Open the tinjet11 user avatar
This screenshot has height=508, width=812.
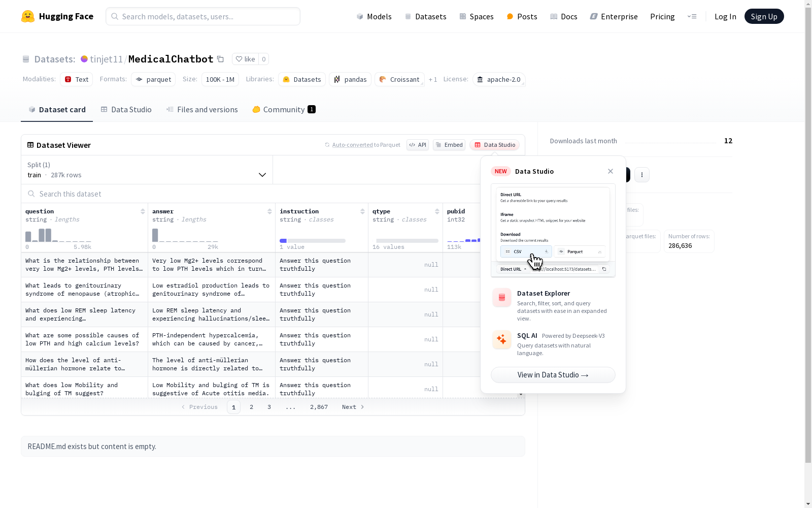(x=84, y=59)
